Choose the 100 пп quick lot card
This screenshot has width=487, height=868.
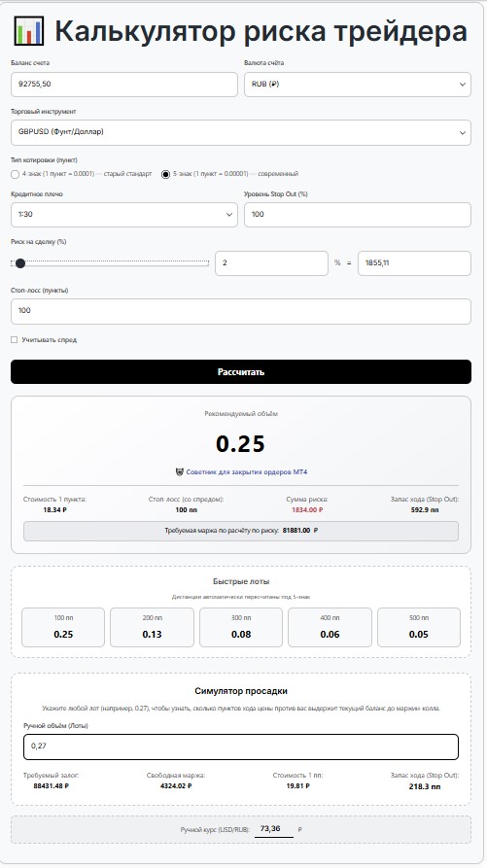(63, 627)
